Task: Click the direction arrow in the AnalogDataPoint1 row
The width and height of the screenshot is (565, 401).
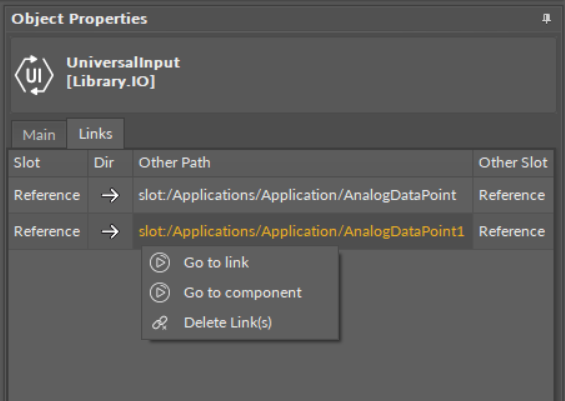Action: (110, 231)
